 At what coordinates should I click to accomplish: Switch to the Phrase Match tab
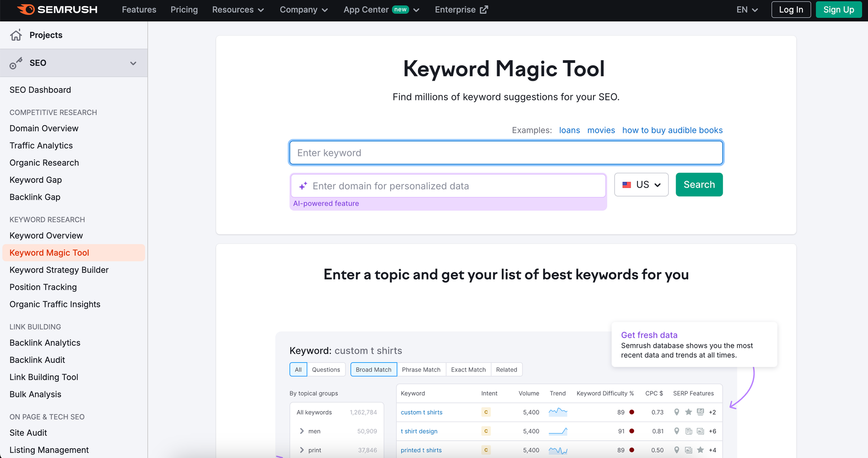[x=421, y=369]
